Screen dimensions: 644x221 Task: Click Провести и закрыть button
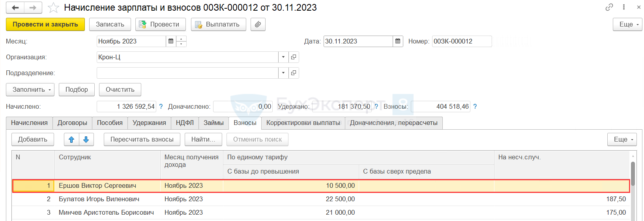point(45,25)
